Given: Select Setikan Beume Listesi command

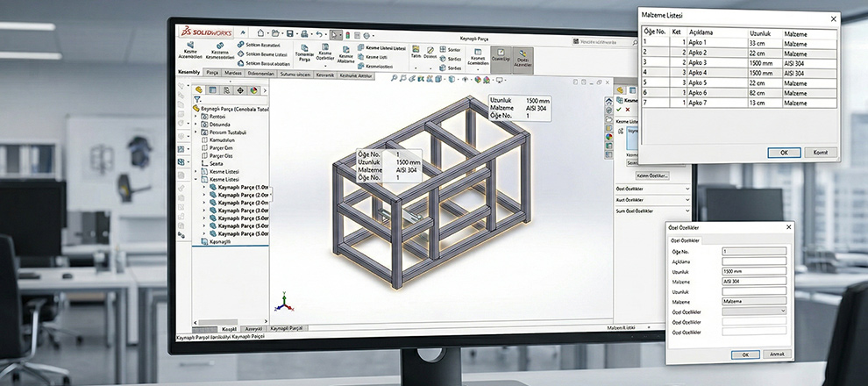Looking at the screenshot, I should (262, 54).
